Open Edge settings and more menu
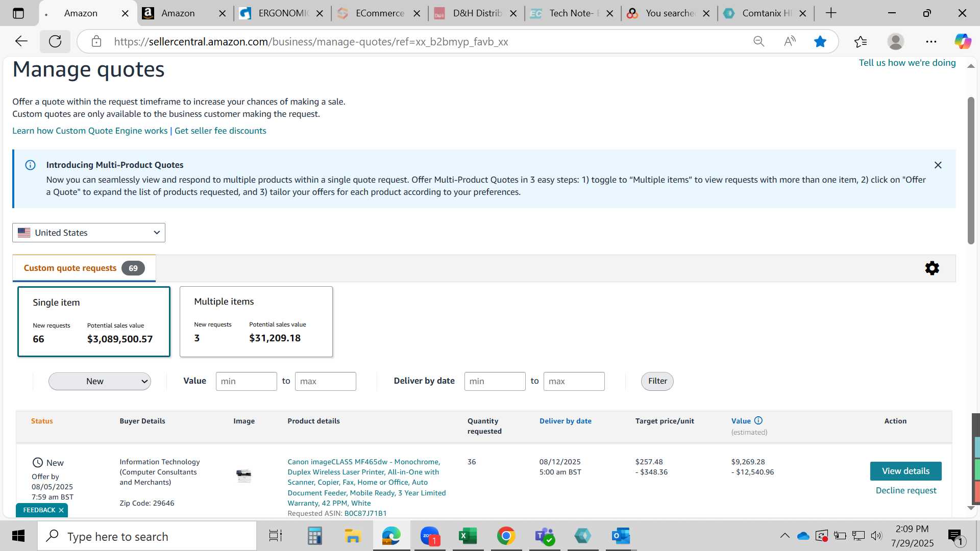This screenshot has height=551, width=980. 931,41
